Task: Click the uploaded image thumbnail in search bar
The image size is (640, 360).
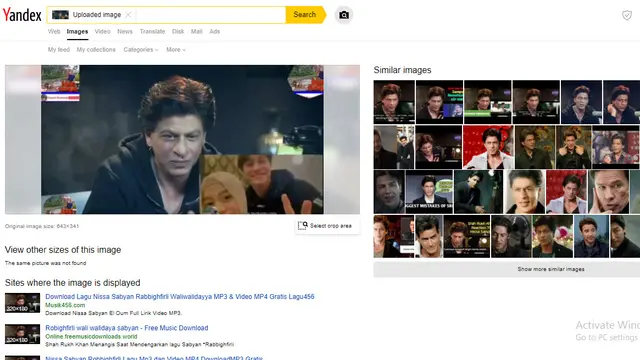Action: (60, 15)
